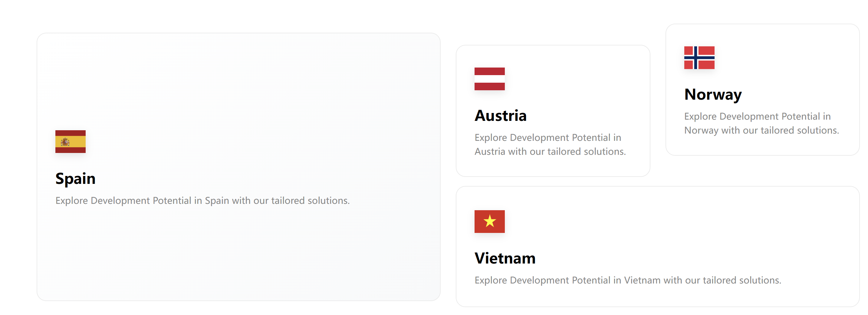This screenshot has height=315, width=868.
Task: Click the coat of arms on Spain's flag
Action: tap(65, 142)
